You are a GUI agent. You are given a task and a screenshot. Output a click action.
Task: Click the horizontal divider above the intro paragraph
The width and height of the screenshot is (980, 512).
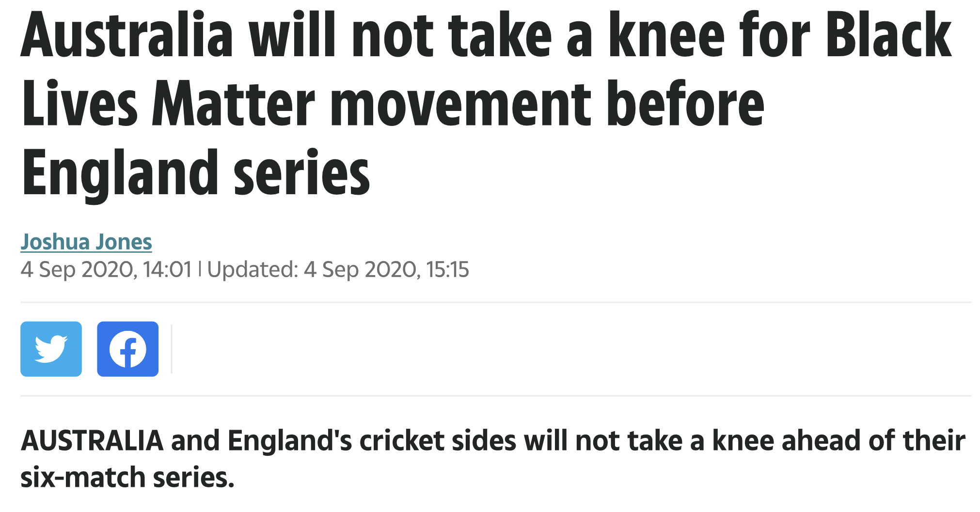point(495,396)
